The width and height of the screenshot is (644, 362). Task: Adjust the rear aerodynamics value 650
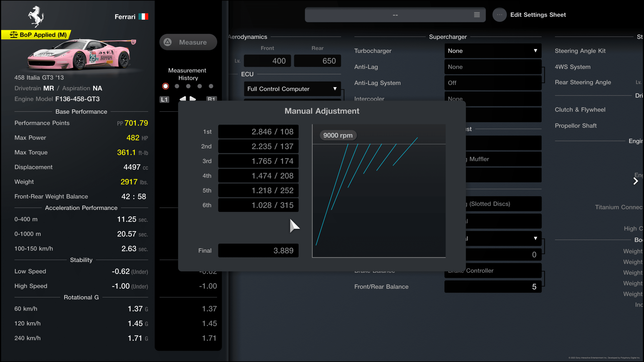[317, 61]
